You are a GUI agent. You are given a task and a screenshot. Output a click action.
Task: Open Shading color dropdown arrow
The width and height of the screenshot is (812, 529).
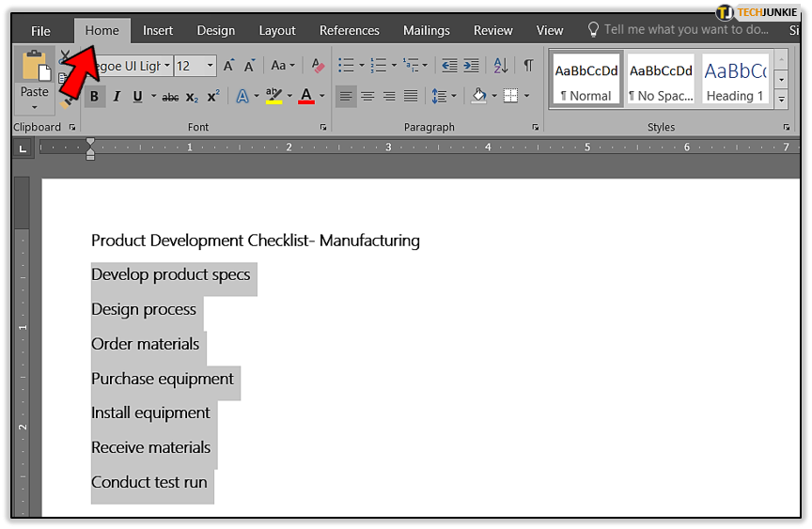pos(494,96)
